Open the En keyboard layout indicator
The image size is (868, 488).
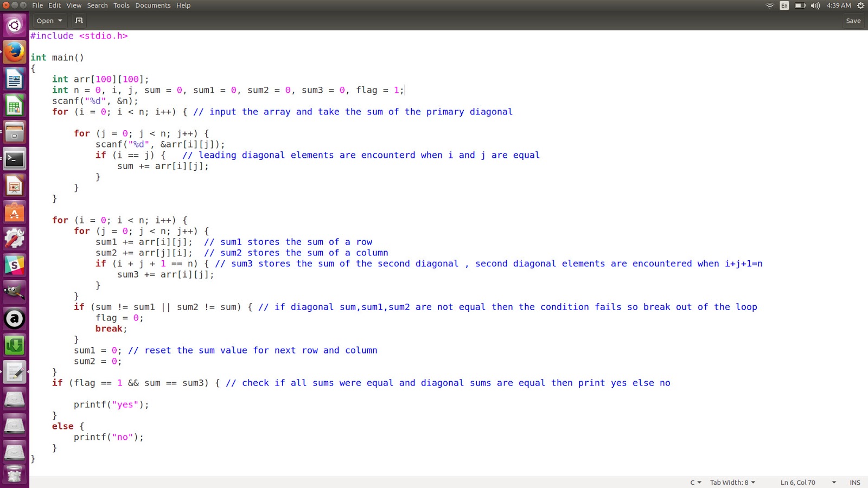(784, 5)
